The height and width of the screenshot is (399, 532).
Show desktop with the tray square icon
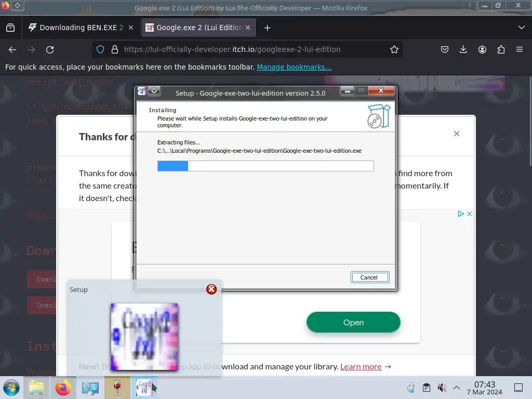518,388
